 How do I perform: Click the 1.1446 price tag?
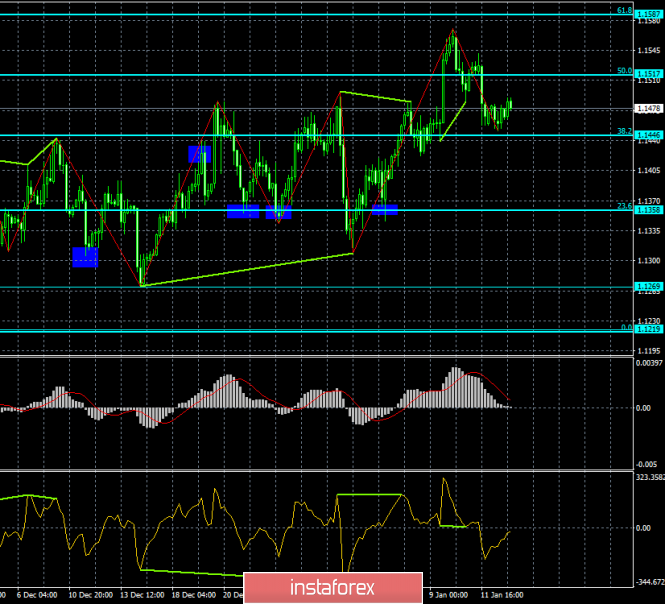coord(649,135)
